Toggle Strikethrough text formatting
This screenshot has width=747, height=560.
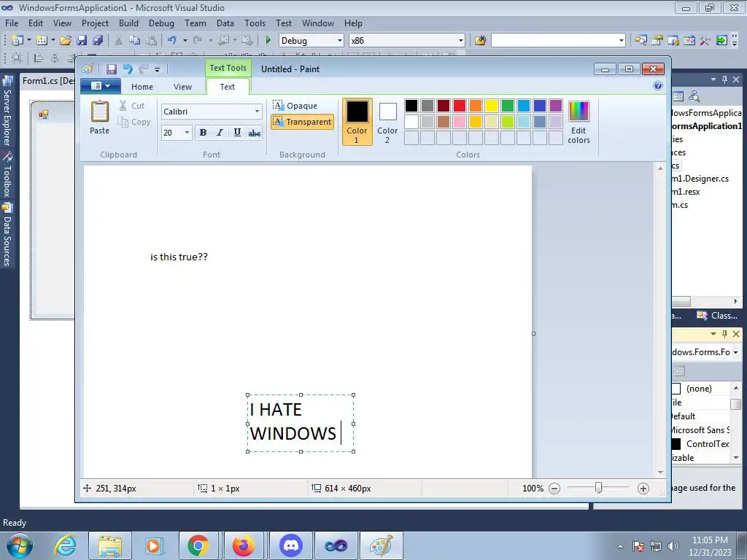tap(255, 133)
